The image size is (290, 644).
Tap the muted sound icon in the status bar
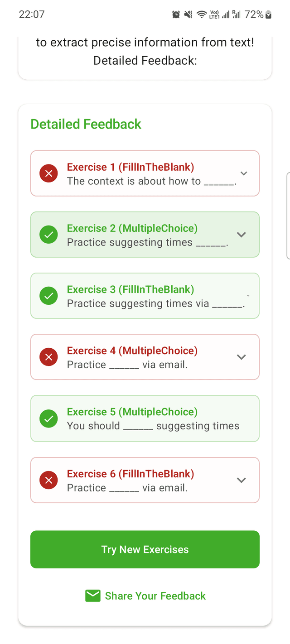188,14
